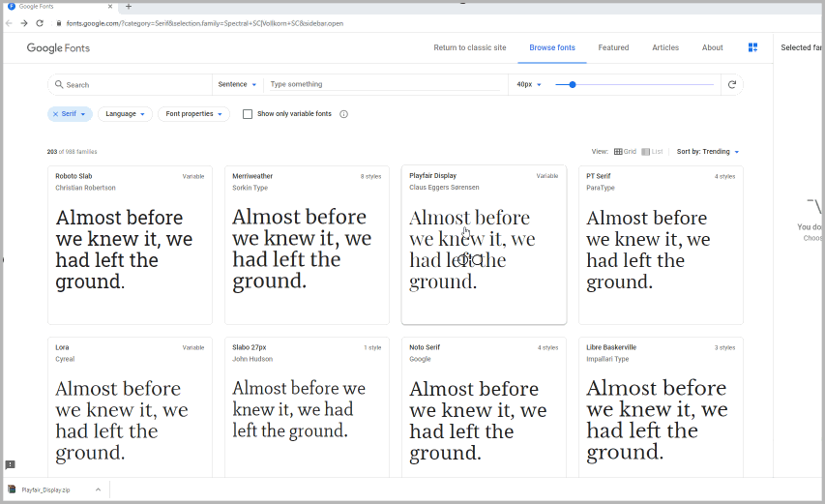Switch to List view
The height and width of the screenshot is (504, 825).
652,152
